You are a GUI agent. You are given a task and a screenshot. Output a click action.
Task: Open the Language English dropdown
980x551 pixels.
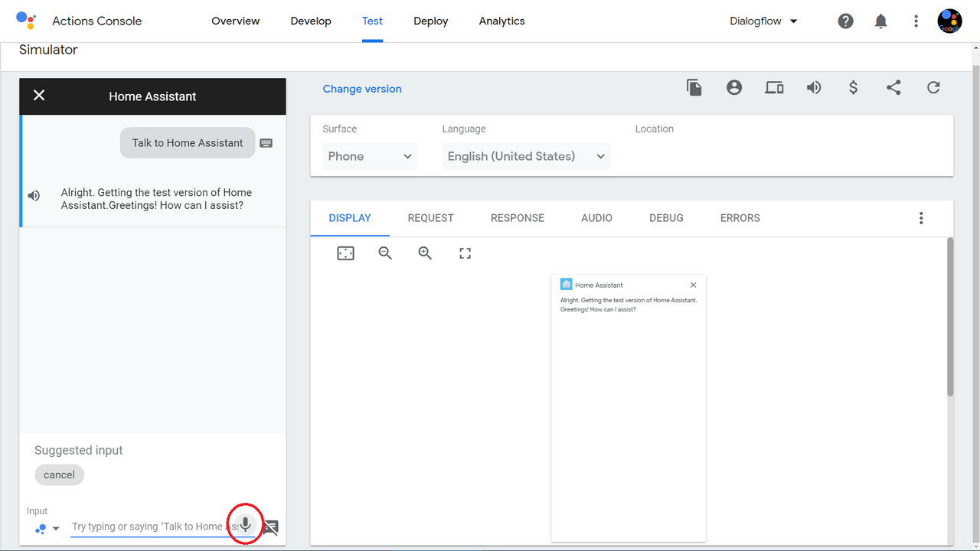coord(526,156)
